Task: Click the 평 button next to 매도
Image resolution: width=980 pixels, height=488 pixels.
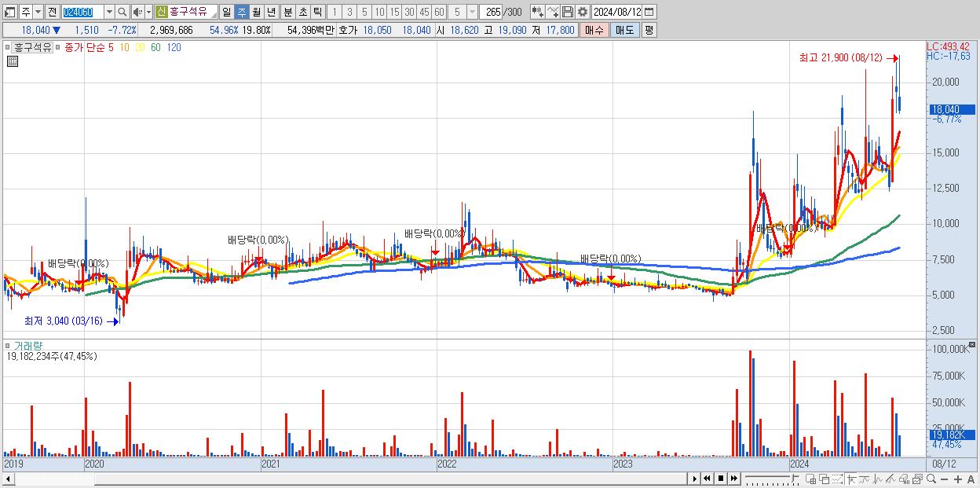Action: click(x=649, y=30)
